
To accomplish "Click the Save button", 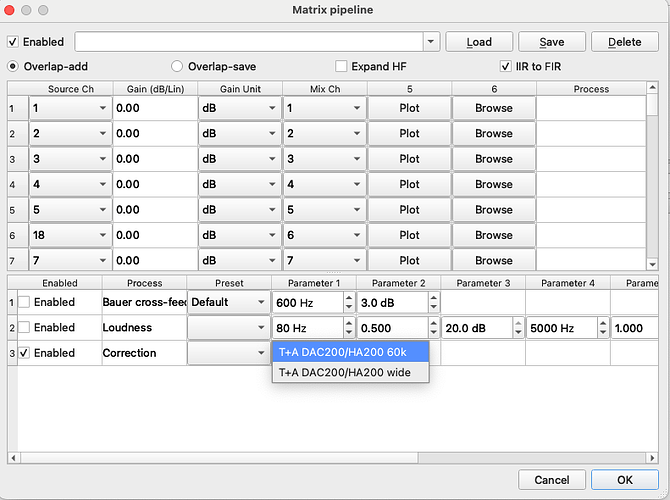I will coord(552,42).
